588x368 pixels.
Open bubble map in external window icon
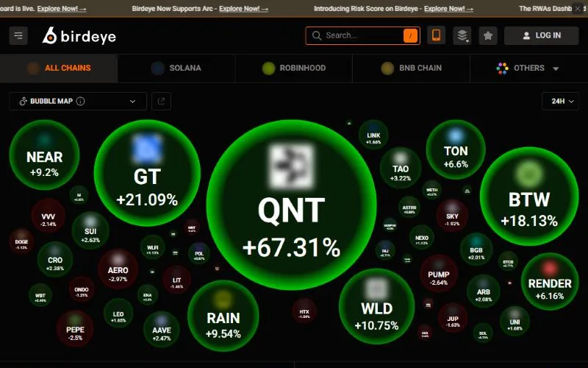[x=161, y=101]
